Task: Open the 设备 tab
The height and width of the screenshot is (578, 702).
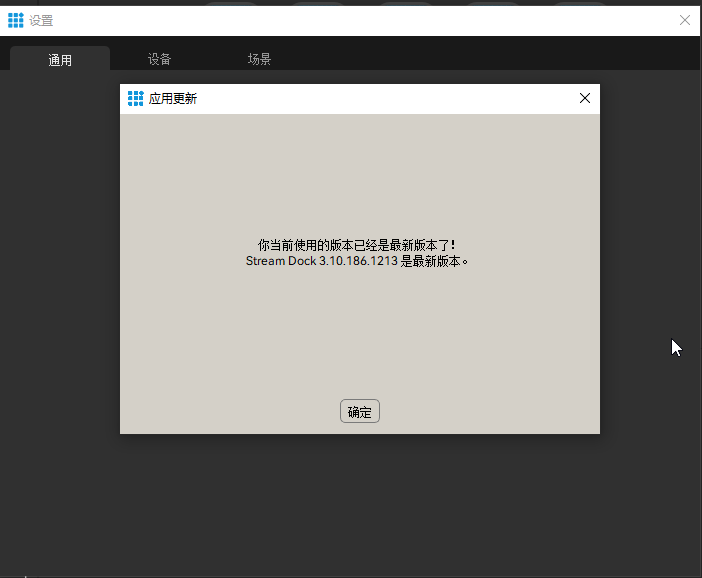Action: pos(159,59)
